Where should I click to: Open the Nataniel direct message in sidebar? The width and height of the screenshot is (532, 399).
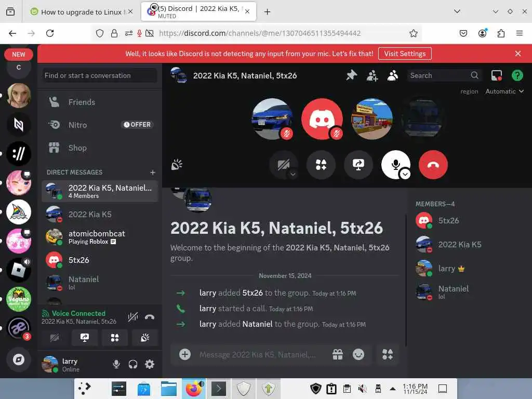click(x=99, y=283)
